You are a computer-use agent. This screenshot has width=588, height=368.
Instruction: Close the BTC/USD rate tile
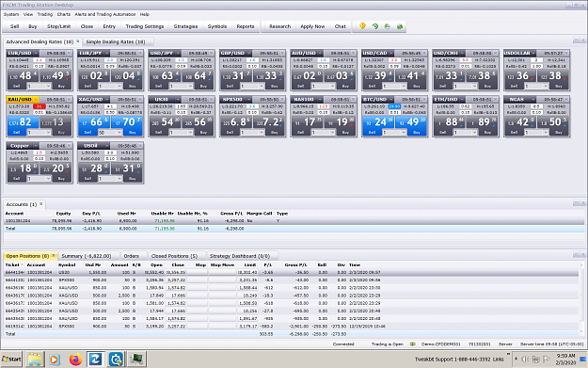tap(424, 100)
